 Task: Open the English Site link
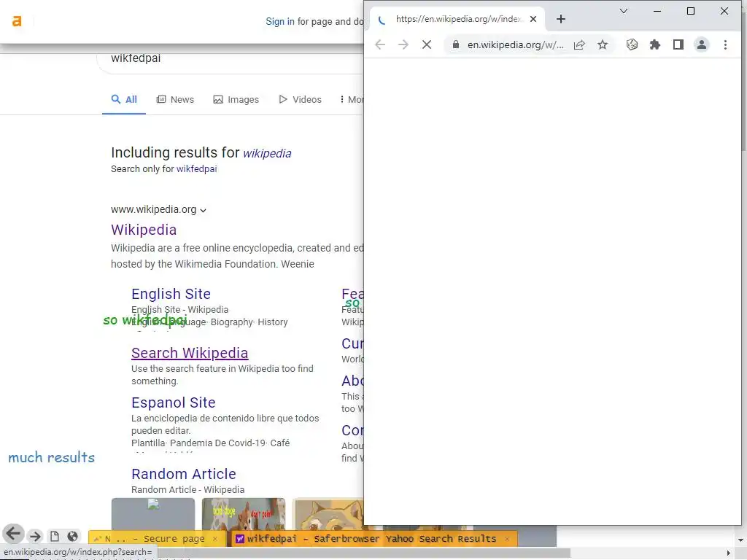[171, 294]
